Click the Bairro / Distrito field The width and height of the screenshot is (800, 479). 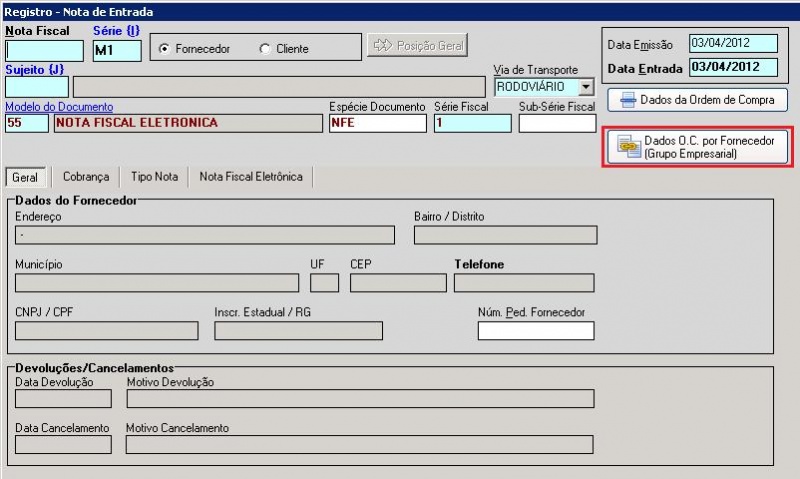(506, 235)
